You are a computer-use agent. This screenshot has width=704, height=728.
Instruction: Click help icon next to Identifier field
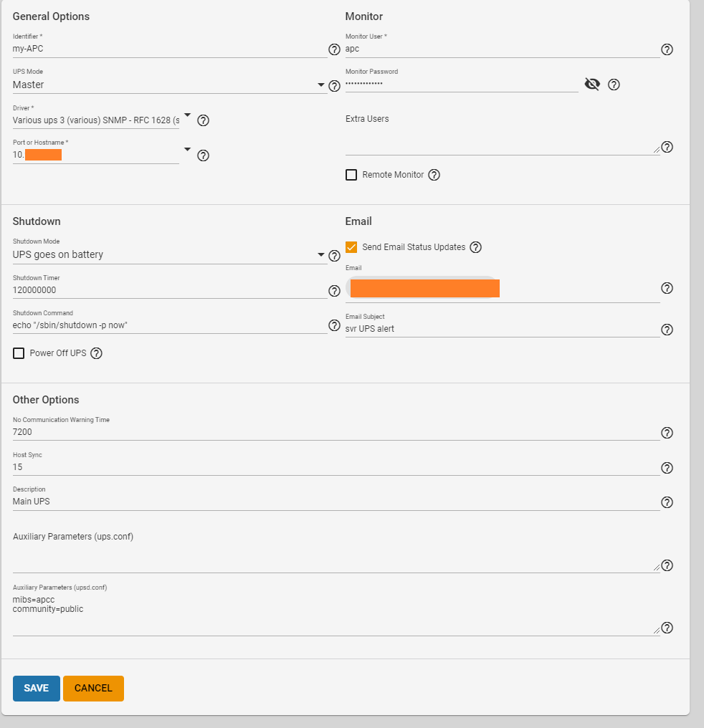[334, 49]
